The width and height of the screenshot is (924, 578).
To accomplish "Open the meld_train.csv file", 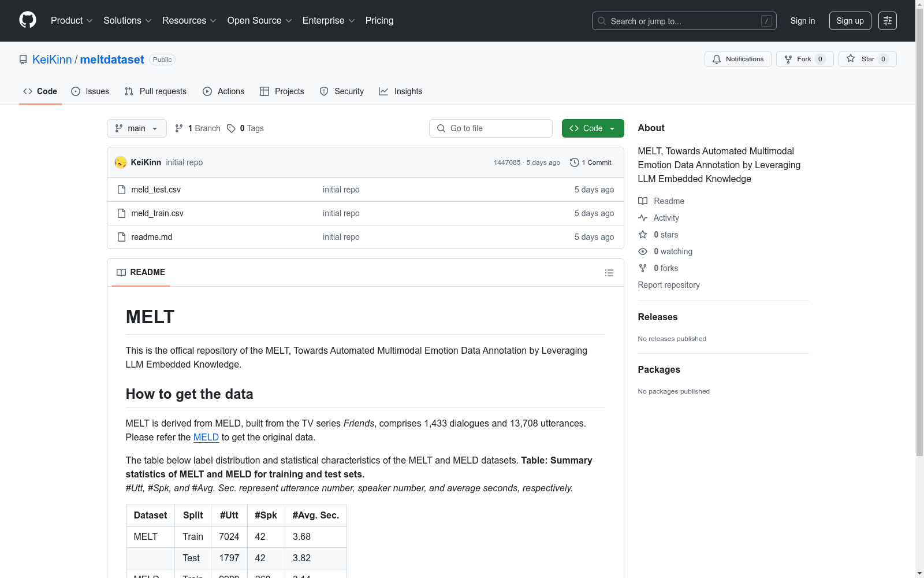I will [x=157, y=213].
